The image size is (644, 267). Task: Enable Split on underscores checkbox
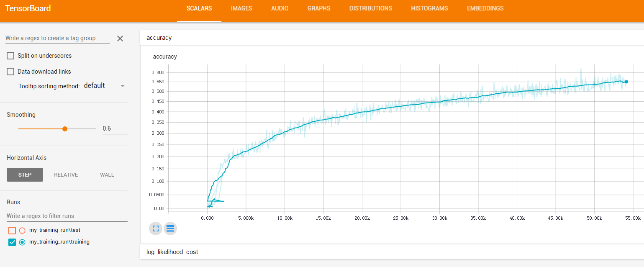(10, 56)
